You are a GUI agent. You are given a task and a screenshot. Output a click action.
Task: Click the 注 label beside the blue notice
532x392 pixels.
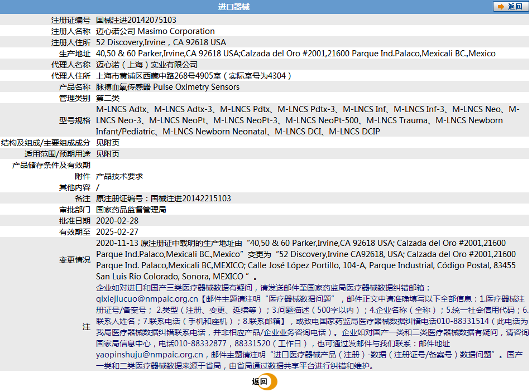(87, 327)
